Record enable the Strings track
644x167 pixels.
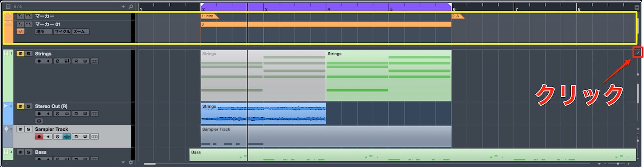tap(39, 61)
